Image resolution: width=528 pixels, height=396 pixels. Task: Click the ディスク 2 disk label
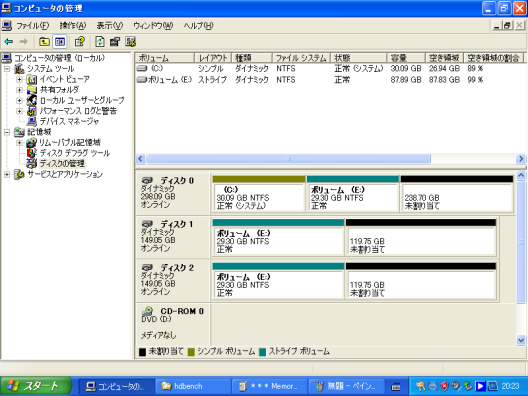(173, 280)
